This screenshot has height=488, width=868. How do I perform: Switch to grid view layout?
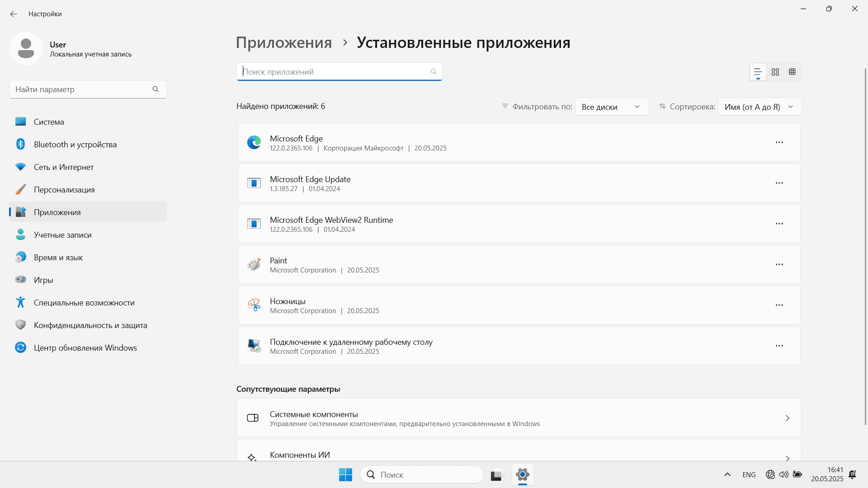775,72
